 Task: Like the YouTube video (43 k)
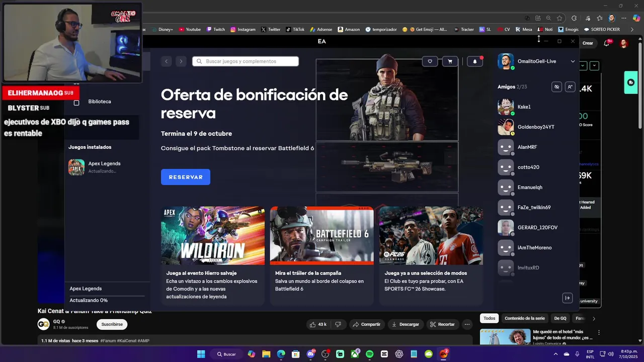(318, 324)
